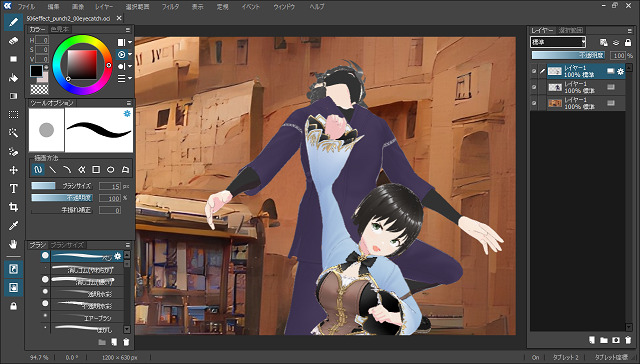640x364 pixels.
Task: Switch to the ブラシサイズ tab
Action: [67, 245]
